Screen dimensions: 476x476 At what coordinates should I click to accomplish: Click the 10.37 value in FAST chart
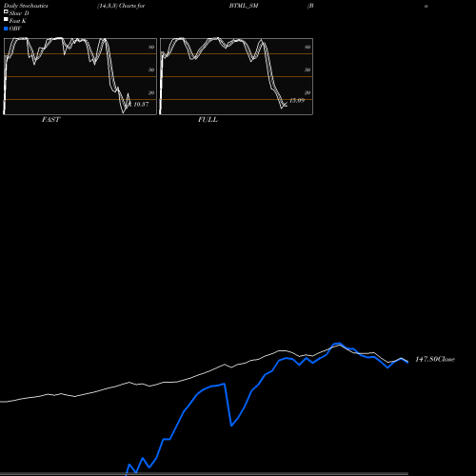click(x=141, y=104)
